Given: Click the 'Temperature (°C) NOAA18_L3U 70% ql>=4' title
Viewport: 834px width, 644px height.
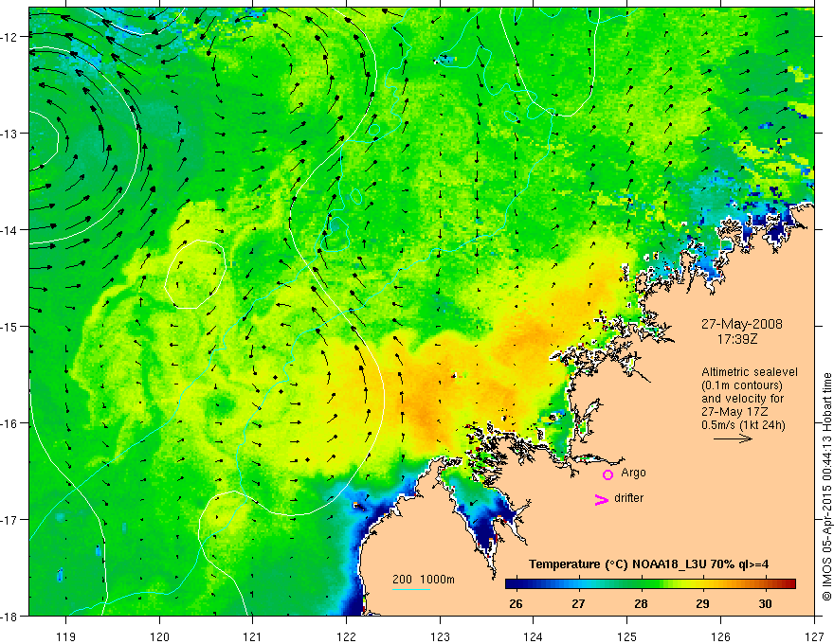Looking at the screenshot, I should pyautogui.click(x=648, y=564).
